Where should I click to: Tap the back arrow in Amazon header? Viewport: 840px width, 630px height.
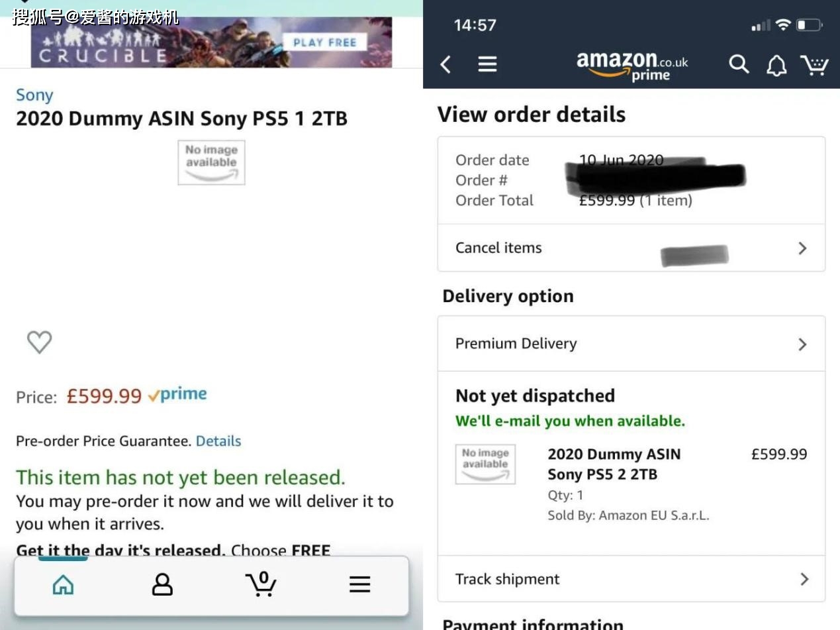pyautogui.click(x=445, y=64)
